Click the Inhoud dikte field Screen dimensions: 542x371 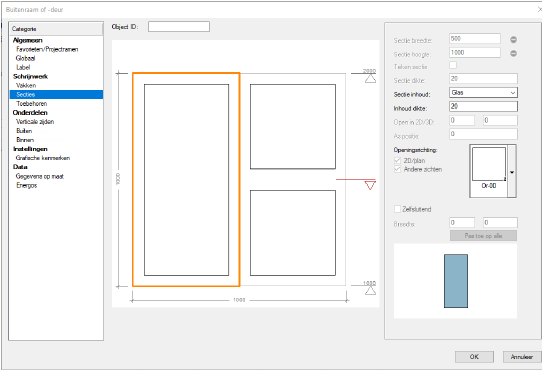tap(483, 106)
